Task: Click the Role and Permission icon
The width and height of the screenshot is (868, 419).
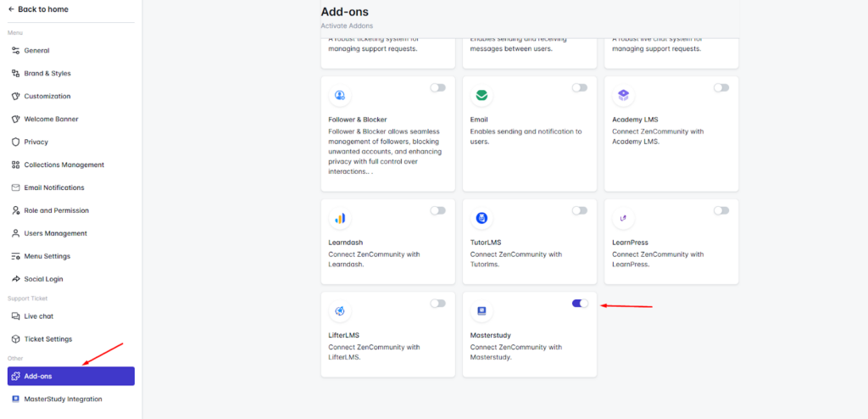Action: (15, 210)
